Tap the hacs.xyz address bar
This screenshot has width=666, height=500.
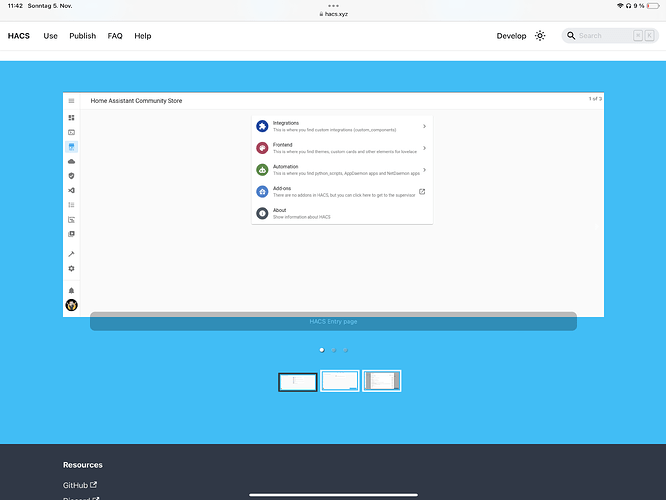click(x=333, y=14)
